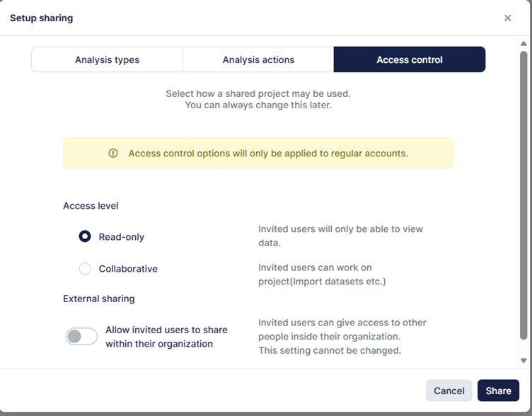Click the warning icon in yellow banner
Image resolution: width=532 pixels, height=416 pixels.
coord(113,153)
